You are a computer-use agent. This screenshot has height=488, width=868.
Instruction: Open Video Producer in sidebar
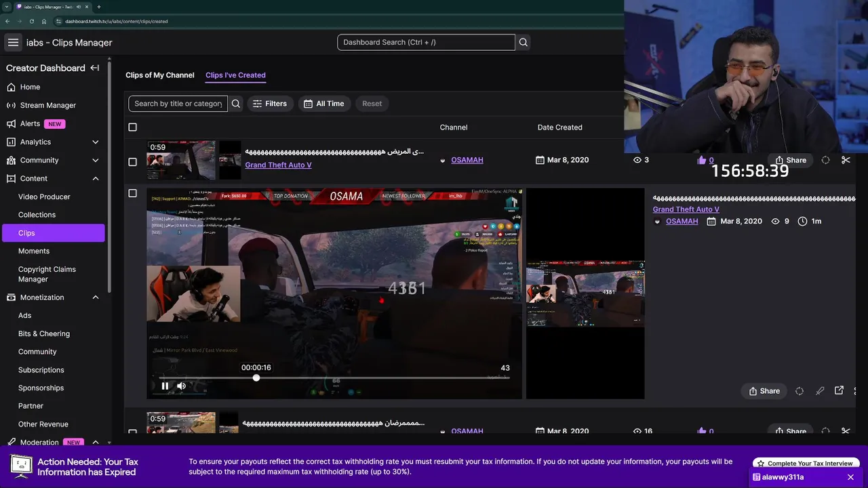44,197
